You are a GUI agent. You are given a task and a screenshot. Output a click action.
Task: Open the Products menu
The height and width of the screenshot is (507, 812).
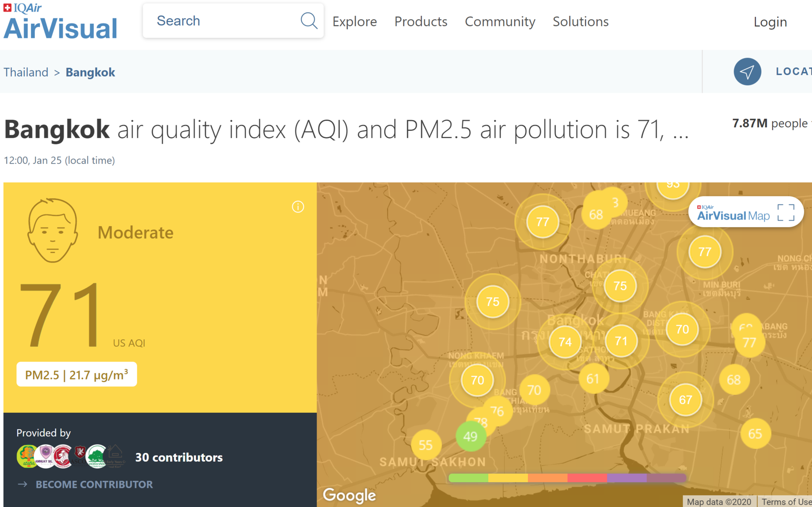pyautogui.click(x=421, y=22)
